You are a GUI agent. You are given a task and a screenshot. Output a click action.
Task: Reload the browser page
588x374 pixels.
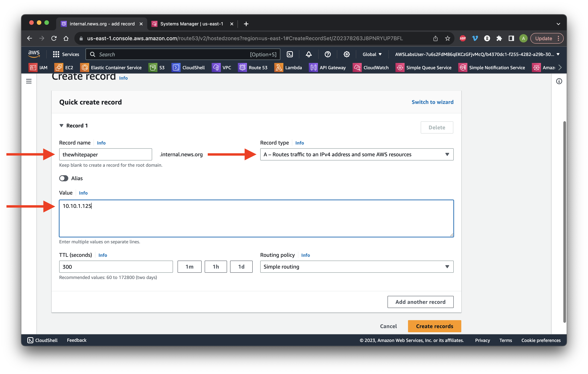54,38
